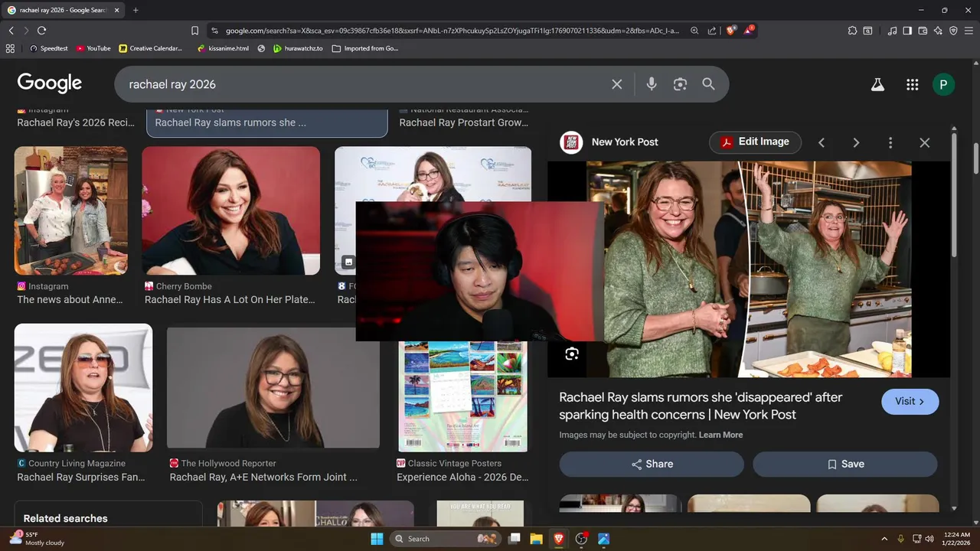
Task: Clear the Google search query
Action: click(x=617, y=84)
